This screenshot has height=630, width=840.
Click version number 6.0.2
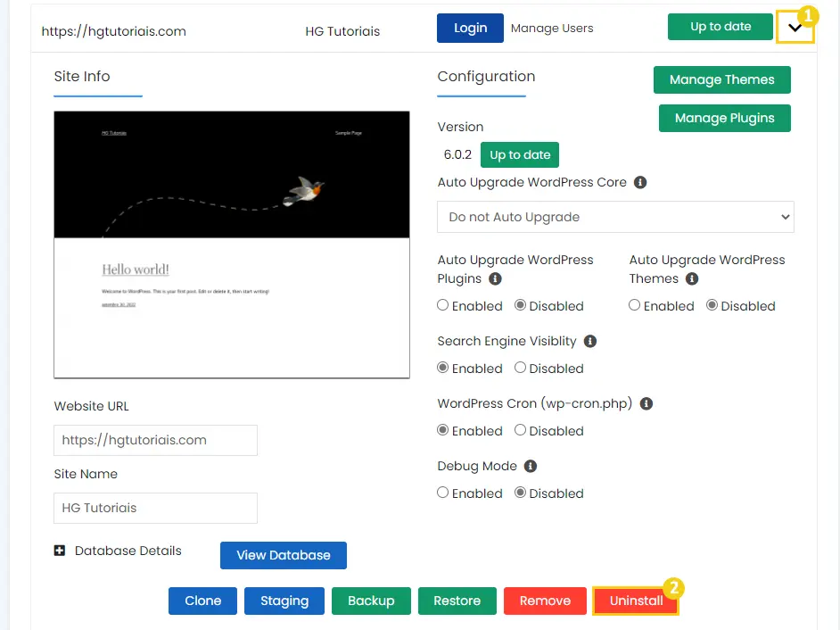coord(457,155)
